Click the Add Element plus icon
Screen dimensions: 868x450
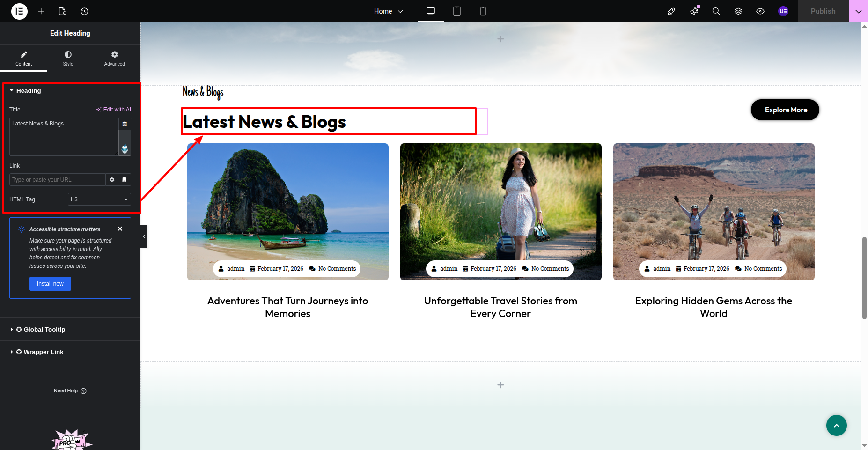click(x=41, y=11)
